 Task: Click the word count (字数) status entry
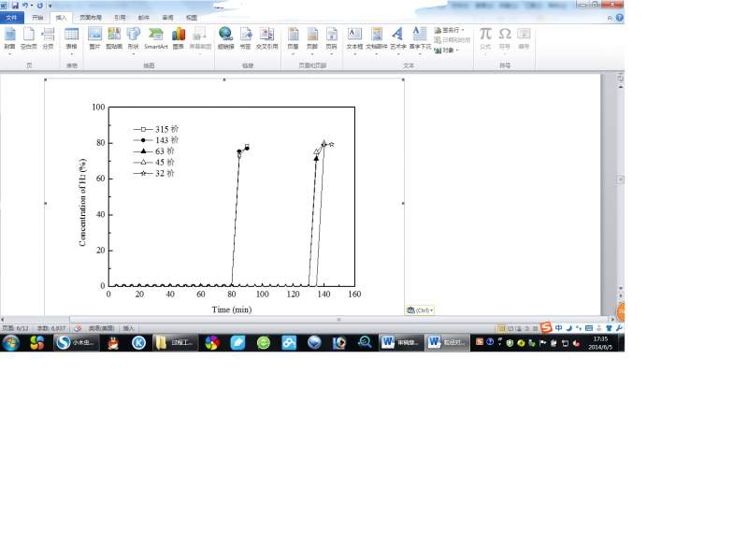point(51,328)
